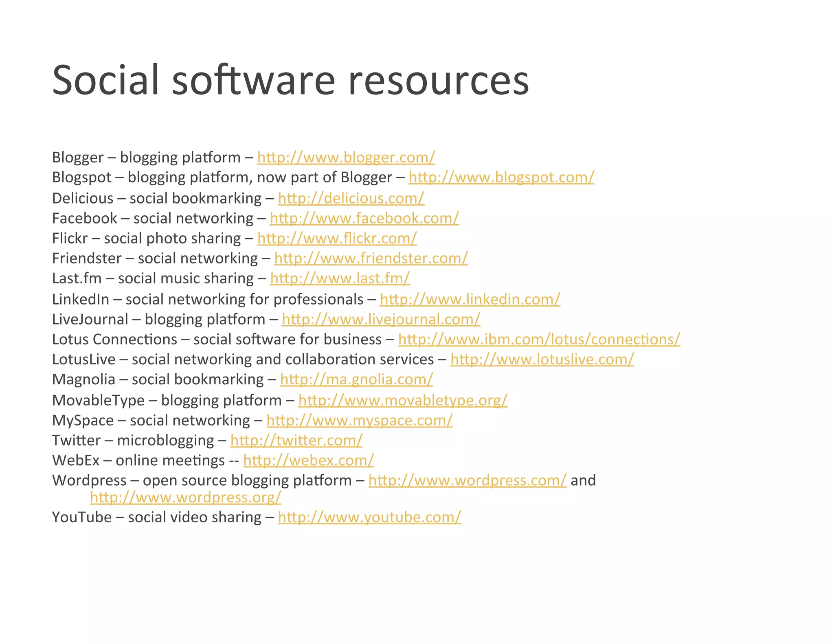Open the livejournal.com link
This screenshot has width=834, height=644.
pos(381,320)
